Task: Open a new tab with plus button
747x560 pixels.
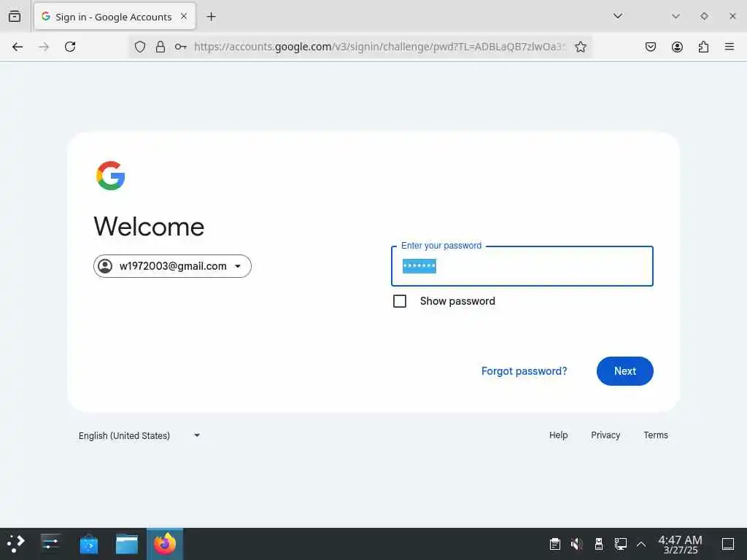Action: click(211, 17)
